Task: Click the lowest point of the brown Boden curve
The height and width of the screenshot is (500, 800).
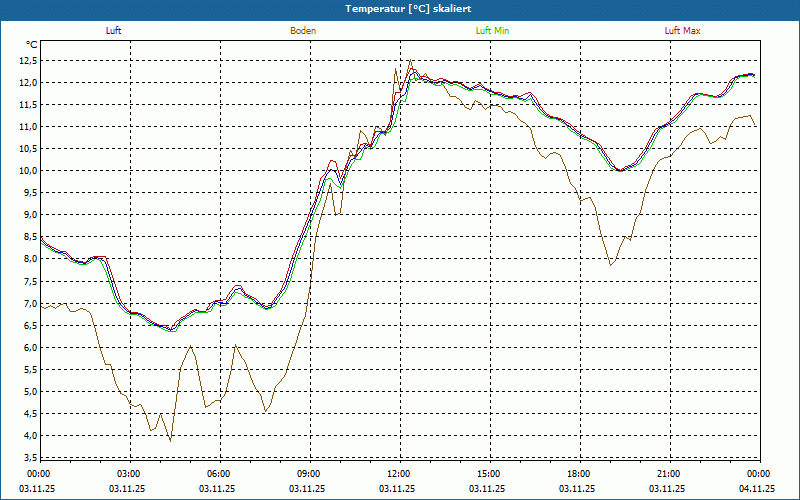Action: 170,441
